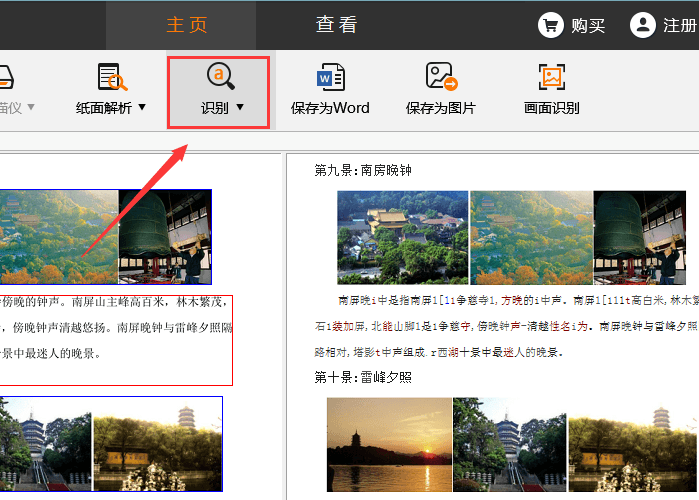Click the 纸面解析 page analysis icon
This screenshot has height=500, width=699.
coord(112,77)
